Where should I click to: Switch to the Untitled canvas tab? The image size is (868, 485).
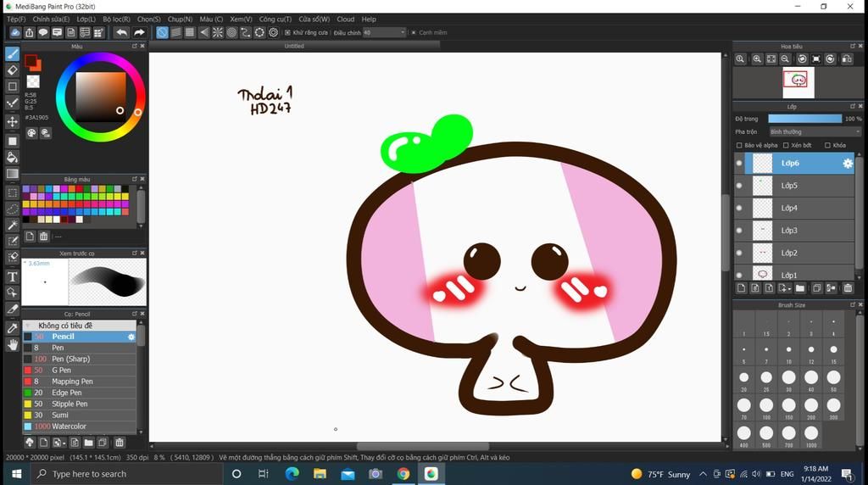tap(294, 46)
